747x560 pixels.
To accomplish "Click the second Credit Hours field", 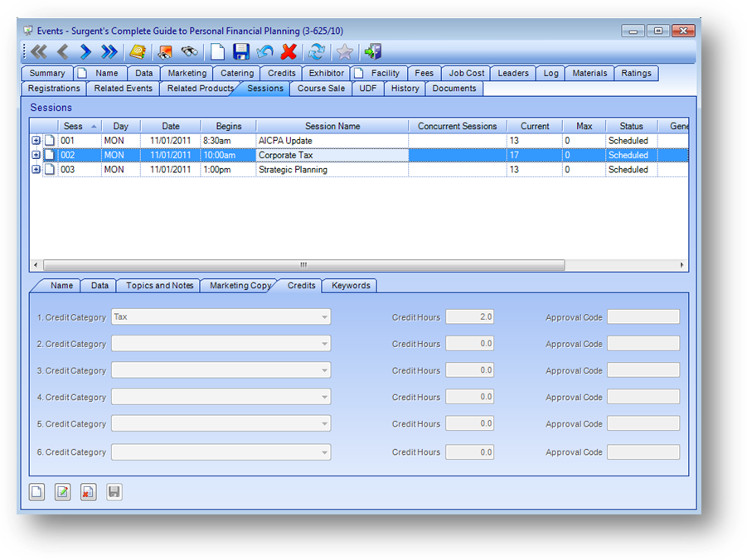I will pos(470,344).
